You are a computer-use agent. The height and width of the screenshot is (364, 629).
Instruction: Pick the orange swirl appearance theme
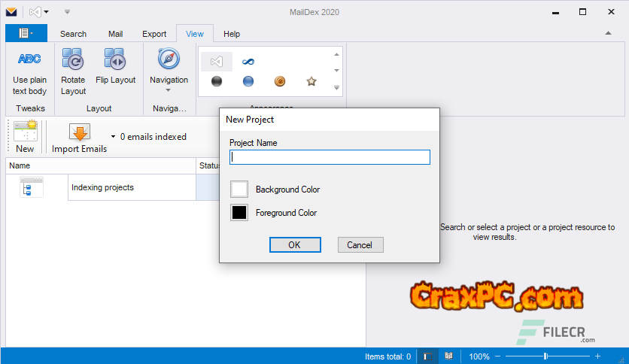pyautogui.click(x=280, y=81)
